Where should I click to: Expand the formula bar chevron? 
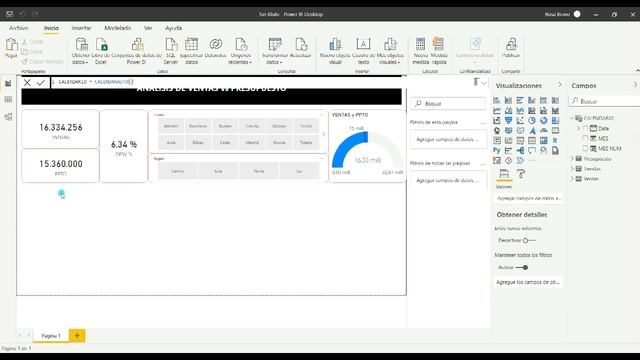click(x=484, y=83)
